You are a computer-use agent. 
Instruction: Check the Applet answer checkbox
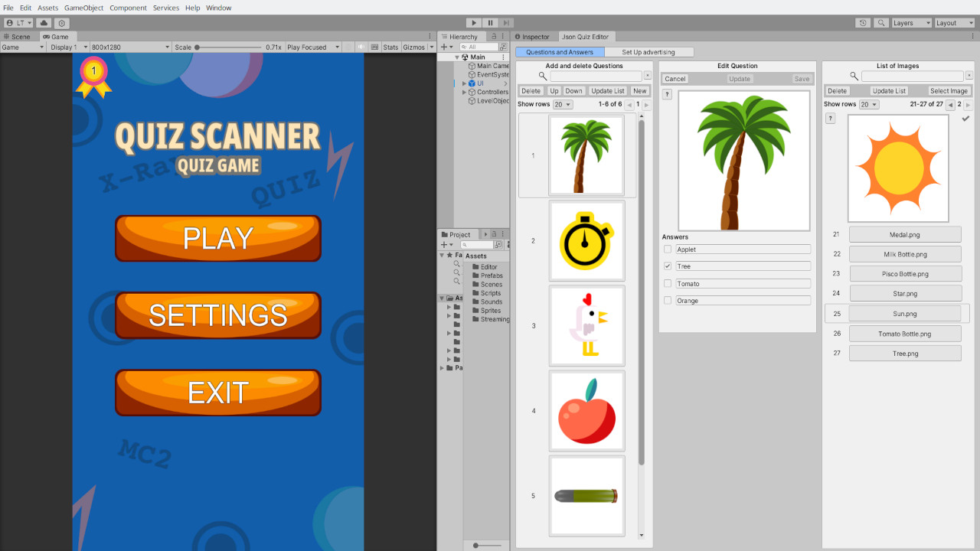click(x=667, y=249)
